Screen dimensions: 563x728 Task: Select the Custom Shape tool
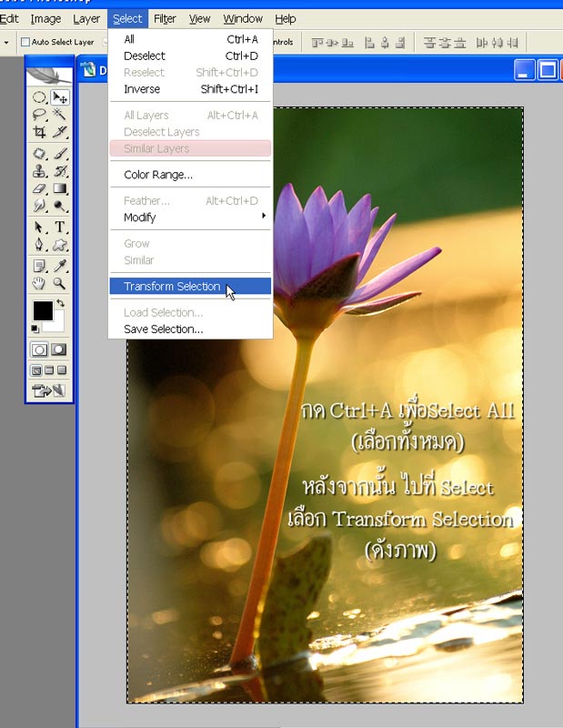(x=59, y=244)
